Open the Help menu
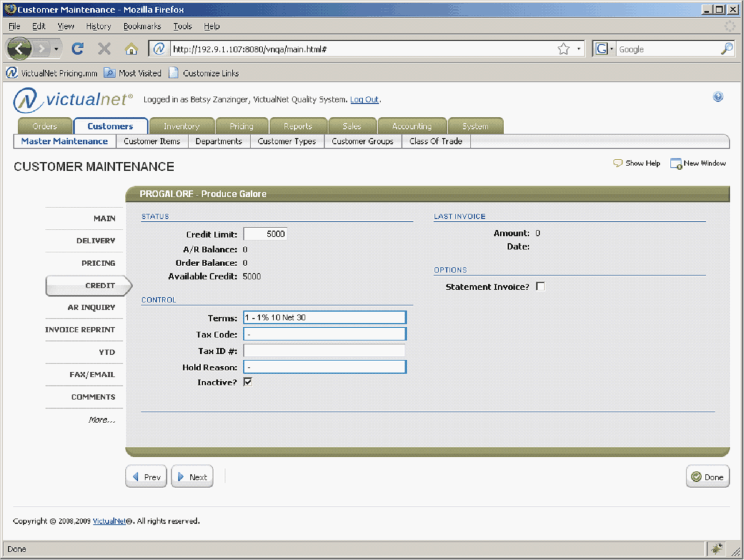This screenshot has width=744, height=560. tap(212, 26)
